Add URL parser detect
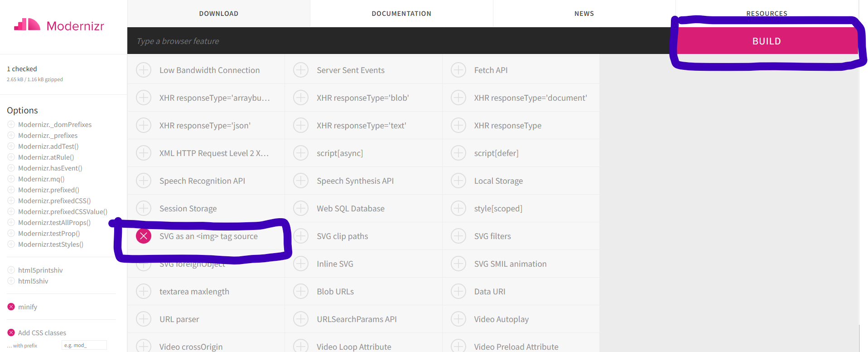Viewport: 868px width, 352px height. click(144, 319)
